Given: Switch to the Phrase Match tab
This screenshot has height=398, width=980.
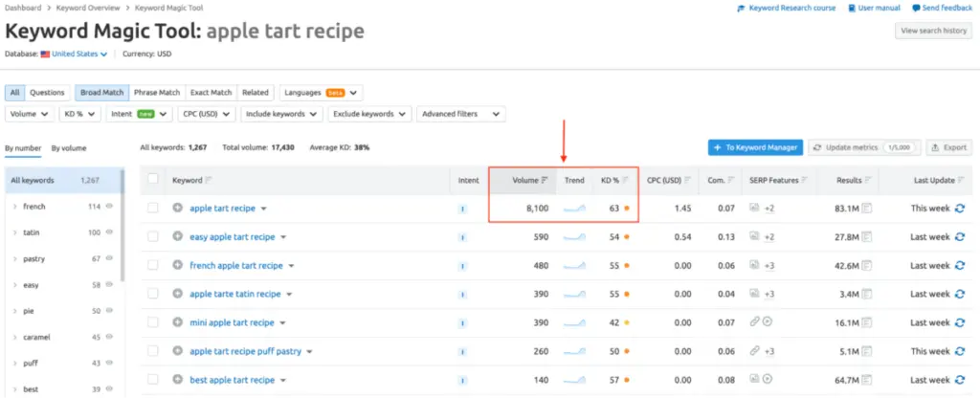Looking at the screenshot, I should pyautogui.click(x=157, y=93).
